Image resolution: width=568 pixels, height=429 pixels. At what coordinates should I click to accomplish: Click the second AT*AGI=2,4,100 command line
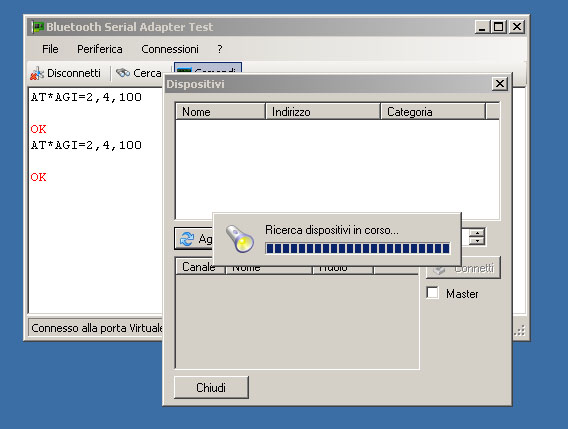tap(86, 145)
